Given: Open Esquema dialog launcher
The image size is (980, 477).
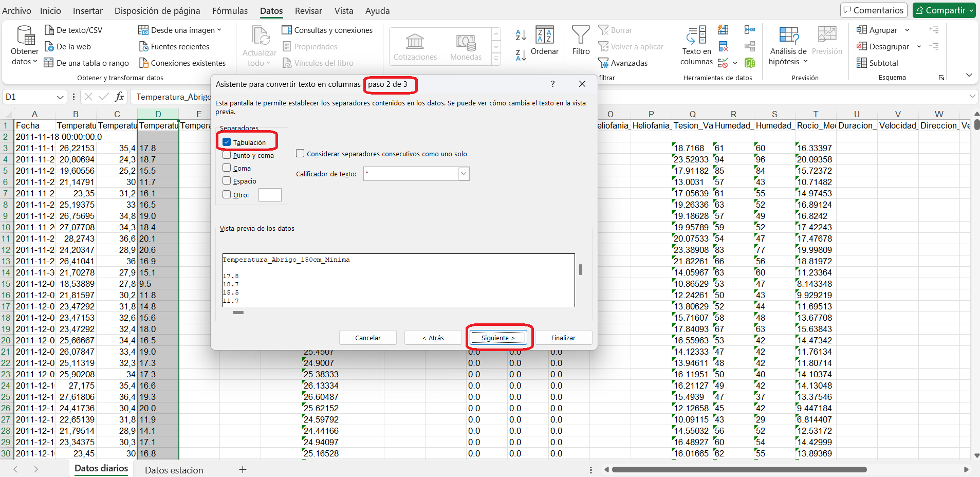Looking at the screenshot, I should (x=941, y=78).
